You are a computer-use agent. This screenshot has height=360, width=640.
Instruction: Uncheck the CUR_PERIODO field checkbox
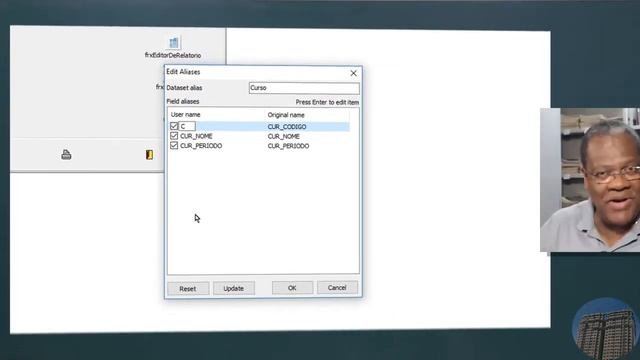click(x=174, y=145)
